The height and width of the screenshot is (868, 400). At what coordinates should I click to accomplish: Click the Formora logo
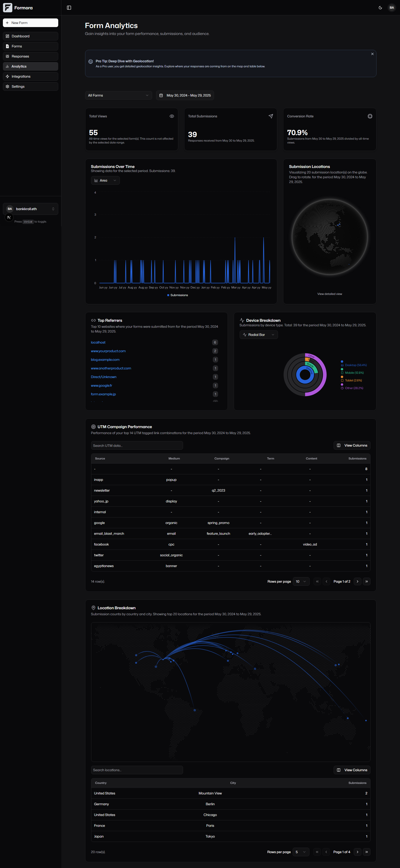click(18, 8)
